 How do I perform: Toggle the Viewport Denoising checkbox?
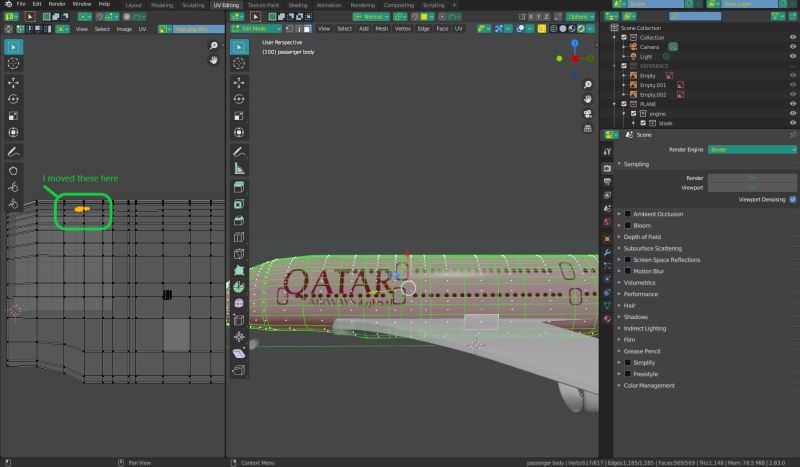pos(793,200)
